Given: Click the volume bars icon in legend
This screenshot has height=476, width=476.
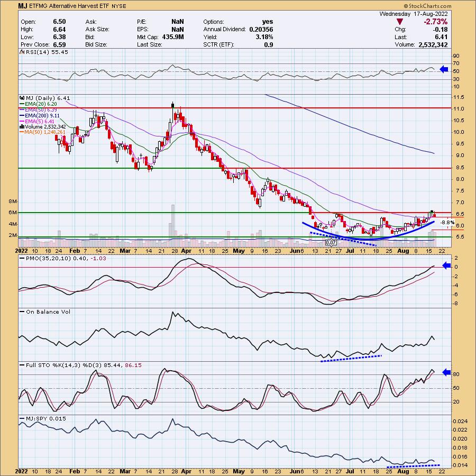Looking at the screenshot, I should 22,126.
